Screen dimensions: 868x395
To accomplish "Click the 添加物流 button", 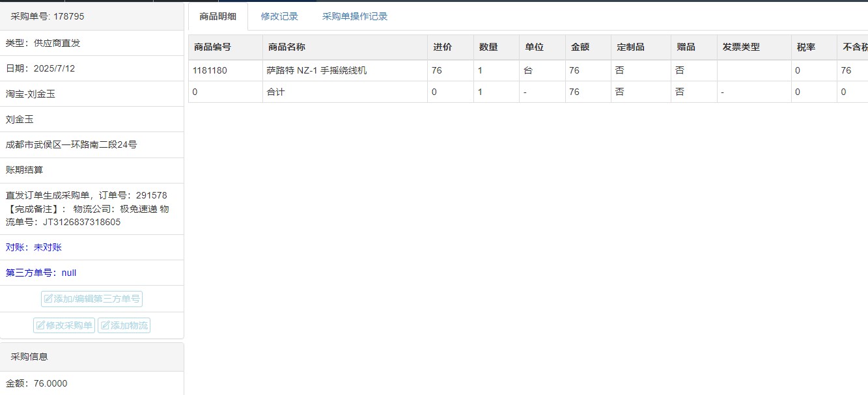I will 124,325.
